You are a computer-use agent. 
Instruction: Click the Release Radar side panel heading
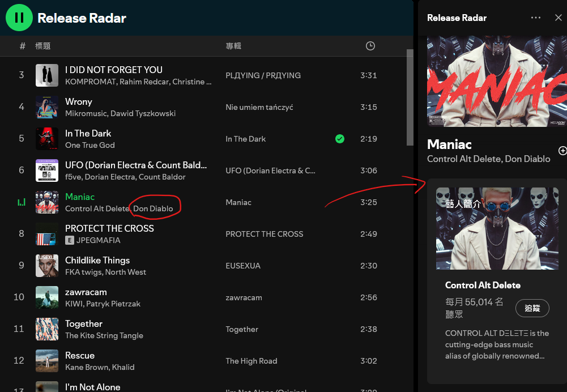tap(457, 18)
